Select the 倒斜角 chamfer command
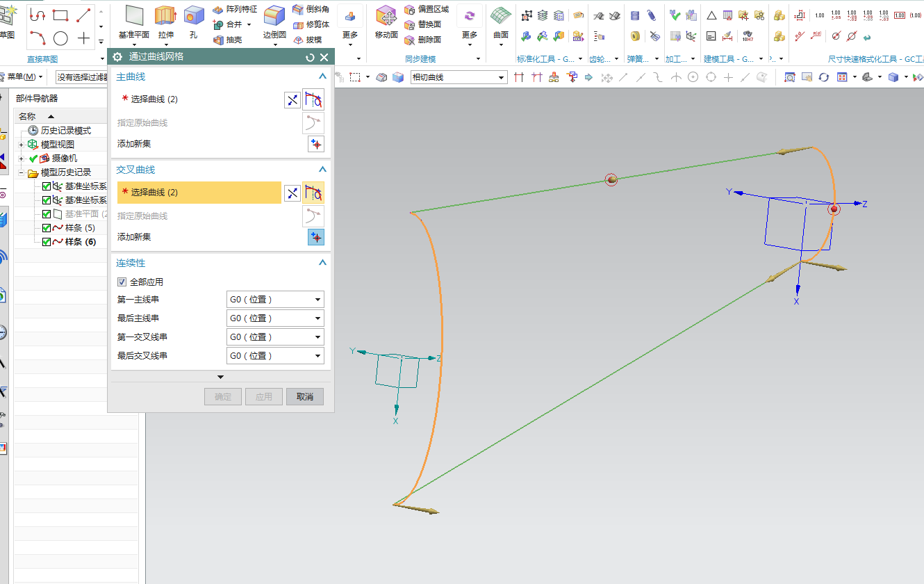924x584 pixels. (311, 9)
